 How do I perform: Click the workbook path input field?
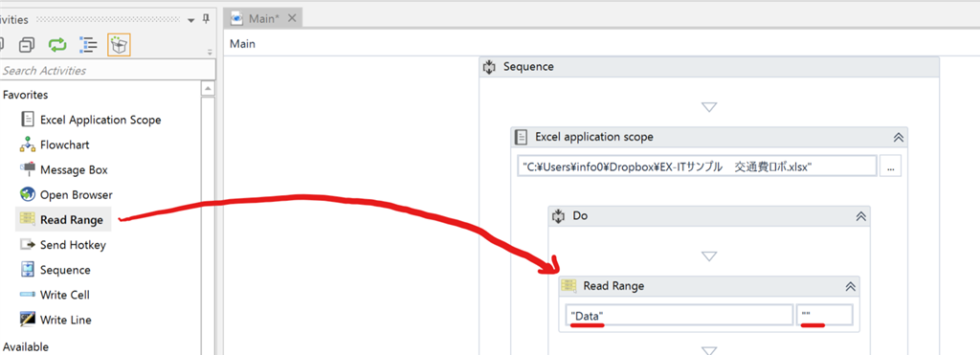pos(697,166)
